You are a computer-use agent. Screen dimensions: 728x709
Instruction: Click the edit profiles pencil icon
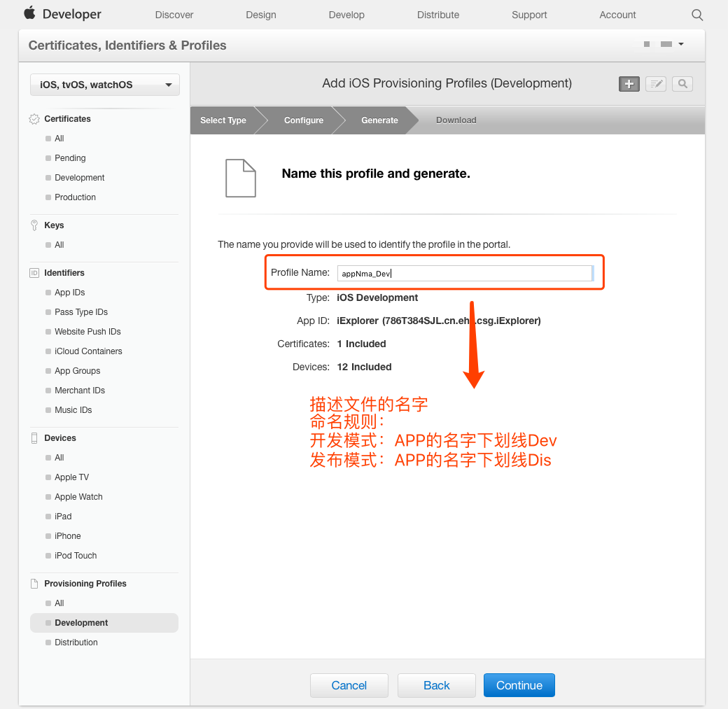[x=656, y=84]
